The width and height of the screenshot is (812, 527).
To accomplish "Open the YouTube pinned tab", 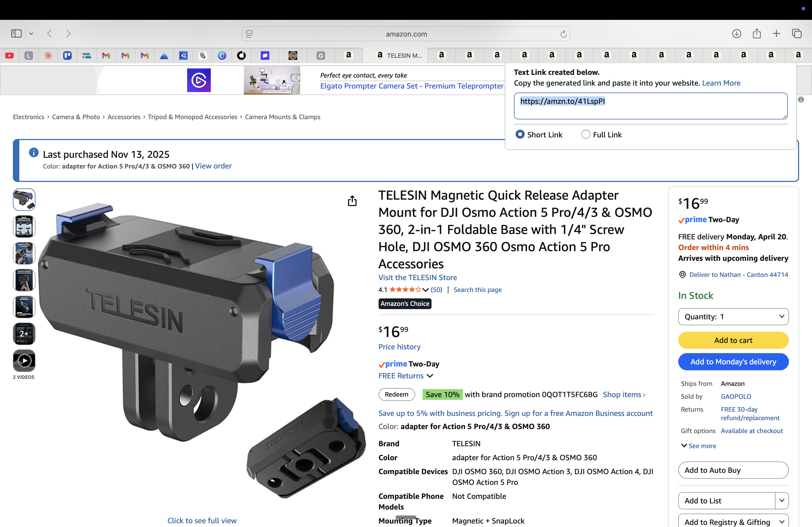I will tap(10, 55).
